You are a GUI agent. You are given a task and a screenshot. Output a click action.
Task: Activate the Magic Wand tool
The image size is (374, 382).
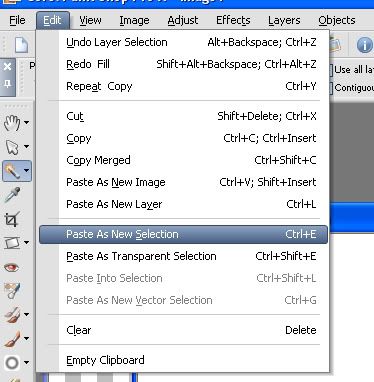tap(12, 171)
